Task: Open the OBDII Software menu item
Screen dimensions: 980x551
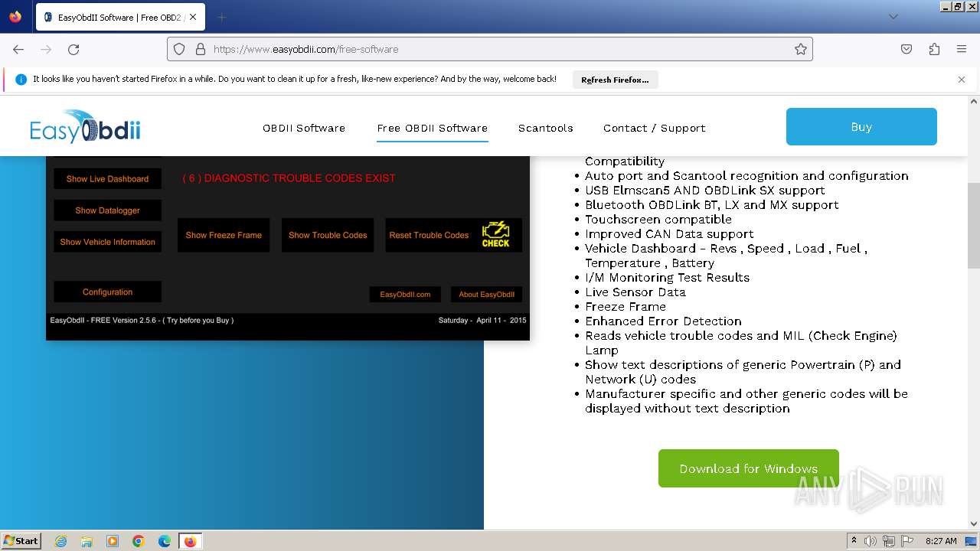Action: [304, 128]
